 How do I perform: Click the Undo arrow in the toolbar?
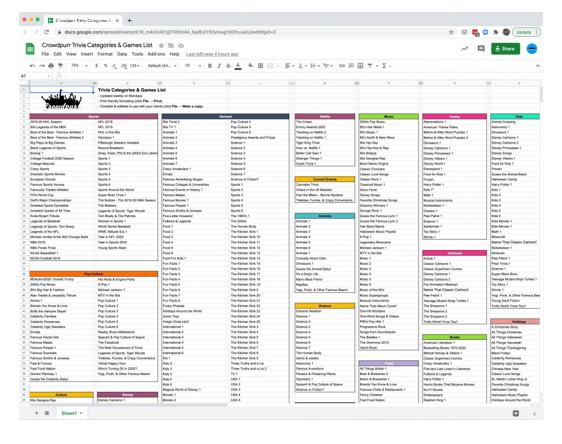[33, 66]
